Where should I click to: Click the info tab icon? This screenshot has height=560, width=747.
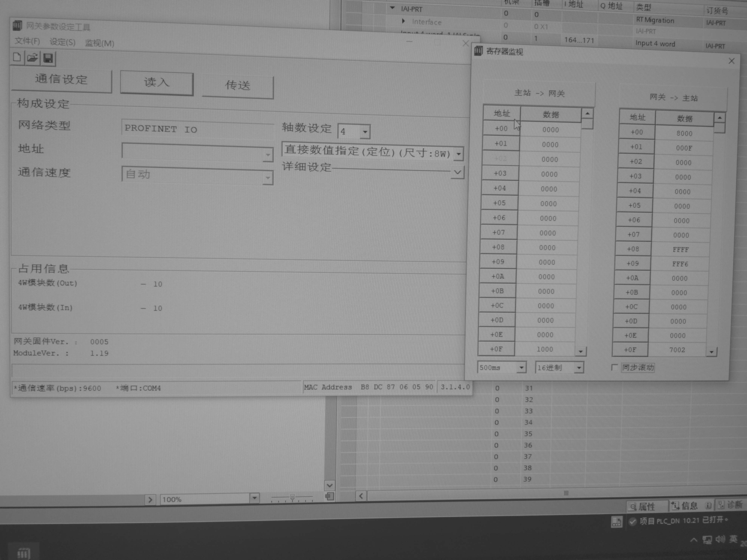click(x=675, y=505)
